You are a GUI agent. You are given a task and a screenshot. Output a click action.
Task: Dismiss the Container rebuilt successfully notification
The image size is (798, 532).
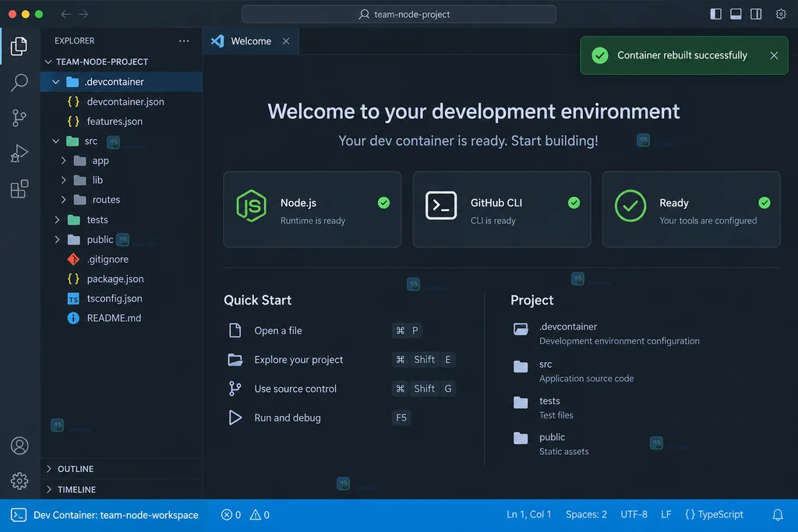click(x=774, y=55)
